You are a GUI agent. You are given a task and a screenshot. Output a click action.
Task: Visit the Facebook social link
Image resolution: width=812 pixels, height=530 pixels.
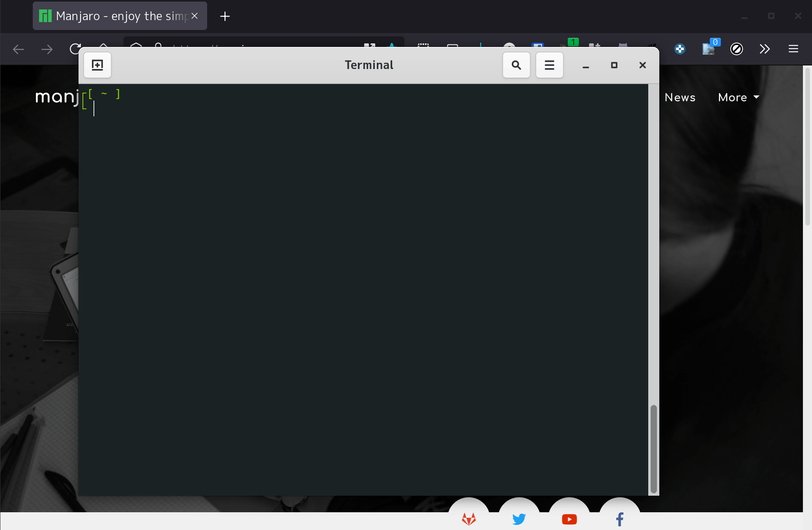pos(619,519)
